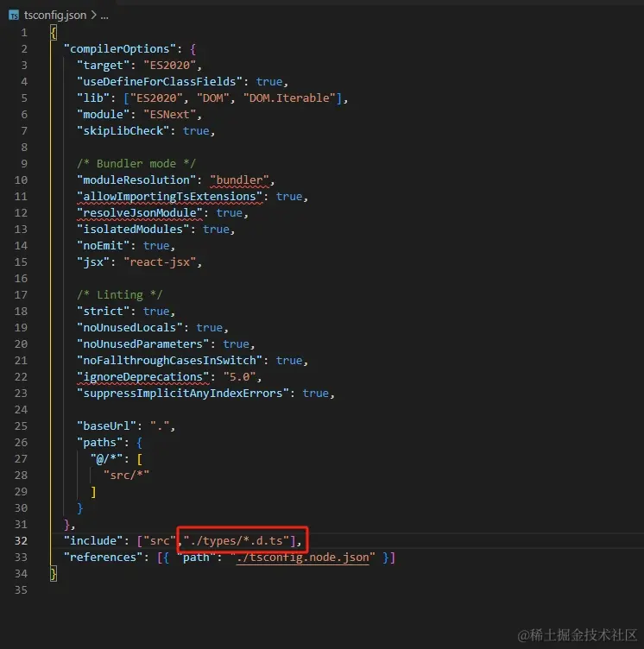
Task: Click the Bundler mode comment
Action: pyautogui.click(x=136, y=163)
